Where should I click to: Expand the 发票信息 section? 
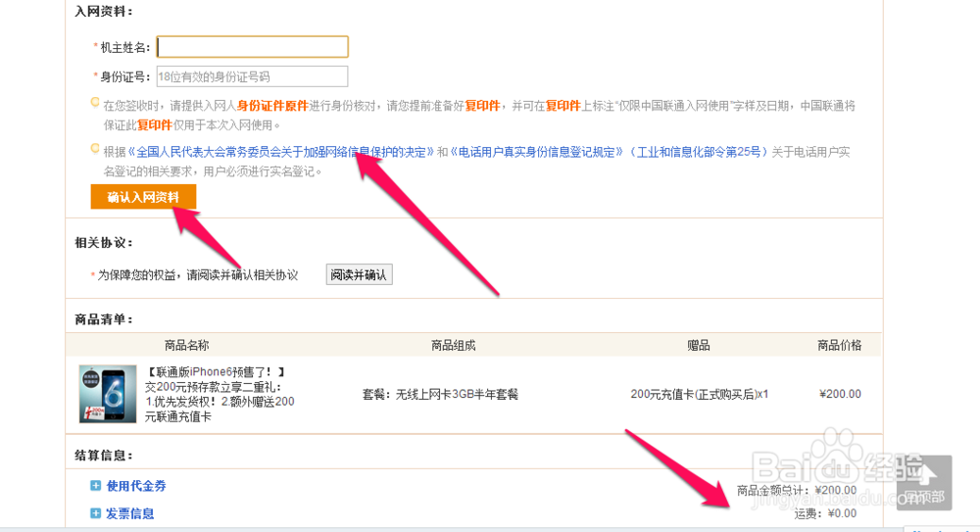pos(130,513)
